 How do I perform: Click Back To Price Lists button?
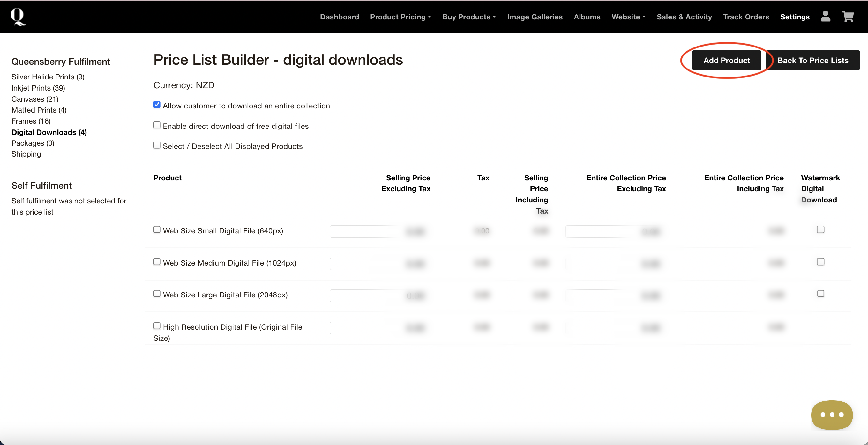(812, 61)
